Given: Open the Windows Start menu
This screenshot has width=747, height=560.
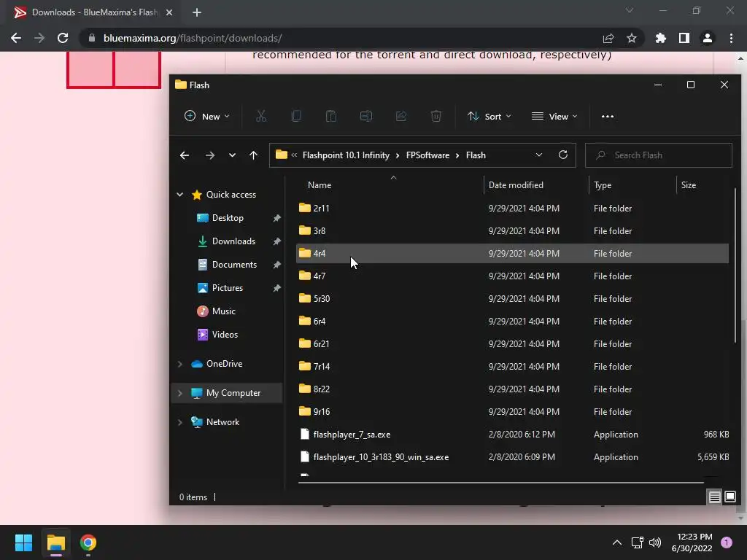Looking at the screenshot, I should point(23,542).
